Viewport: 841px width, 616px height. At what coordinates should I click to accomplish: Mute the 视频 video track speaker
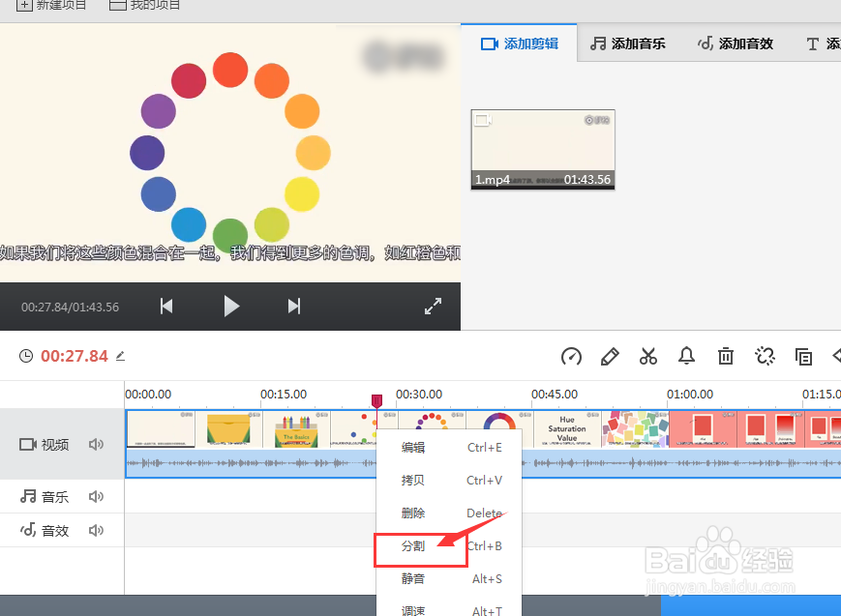pos(96,444)
